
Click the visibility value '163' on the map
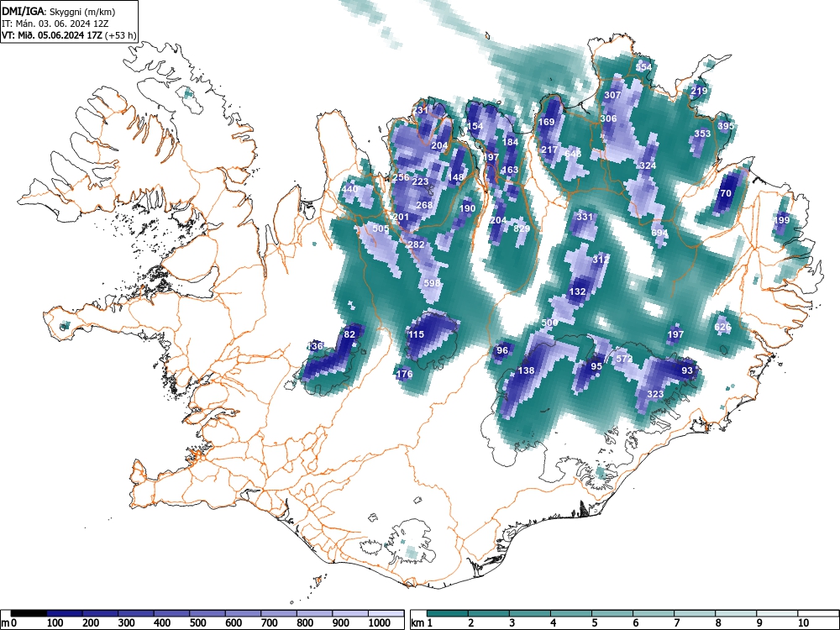coord(510,170)
